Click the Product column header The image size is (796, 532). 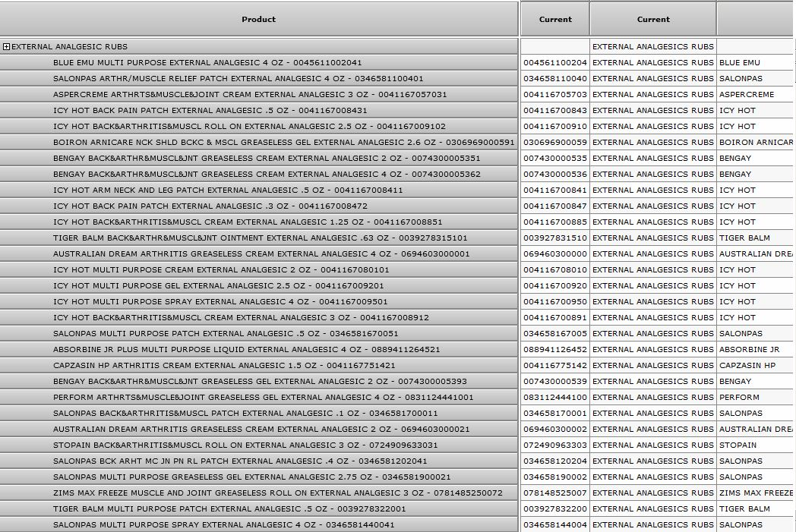[258, 19]
